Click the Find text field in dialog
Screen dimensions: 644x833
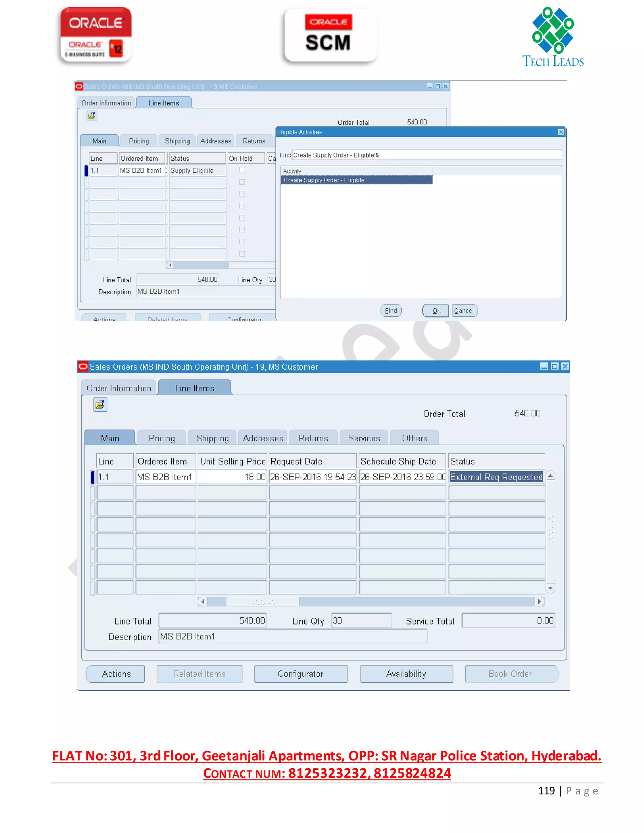click(x=426, y=155)
